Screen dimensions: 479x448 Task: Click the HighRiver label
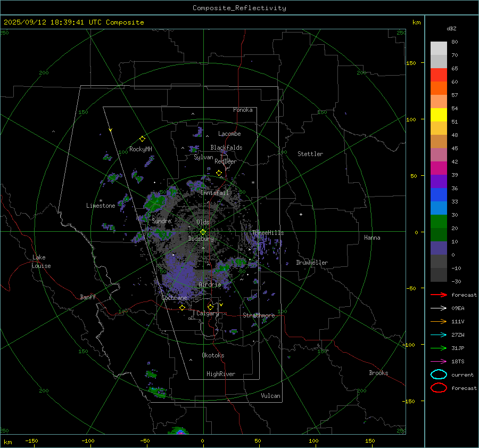(221, 374)
